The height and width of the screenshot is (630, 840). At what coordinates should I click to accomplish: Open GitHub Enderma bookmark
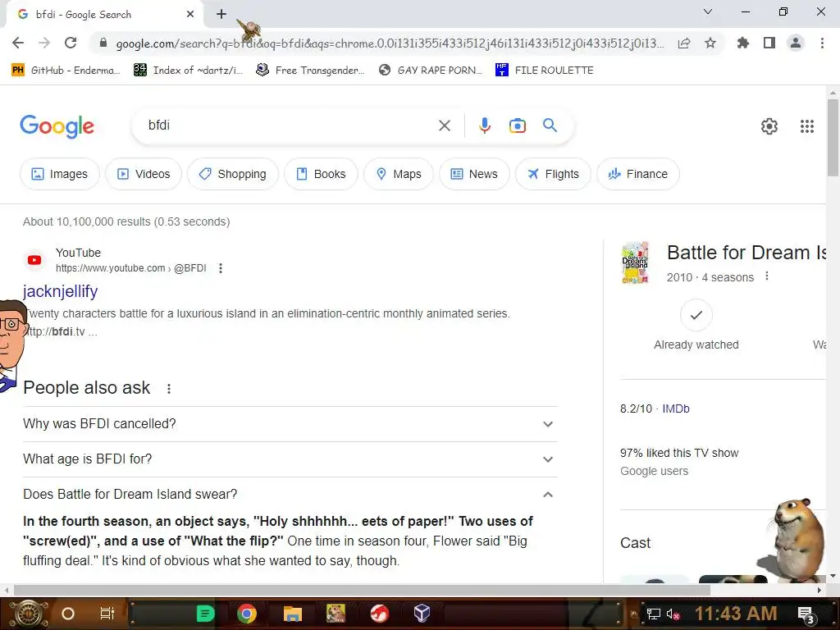66,71
